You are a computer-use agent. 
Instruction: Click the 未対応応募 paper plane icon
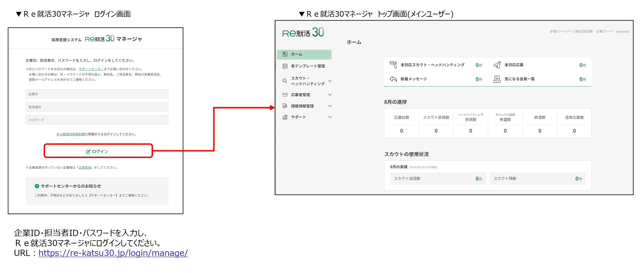tap(497, 65)
